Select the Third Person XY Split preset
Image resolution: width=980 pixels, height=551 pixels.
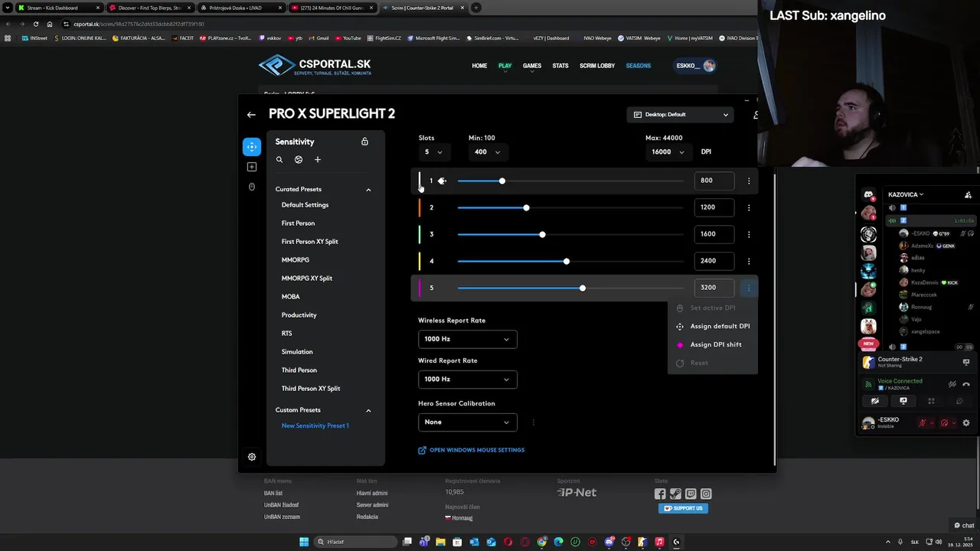click(x=311, y=389)
